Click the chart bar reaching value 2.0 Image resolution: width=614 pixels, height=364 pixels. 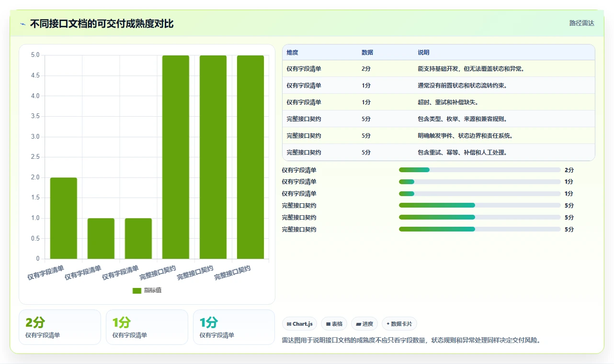64,218
